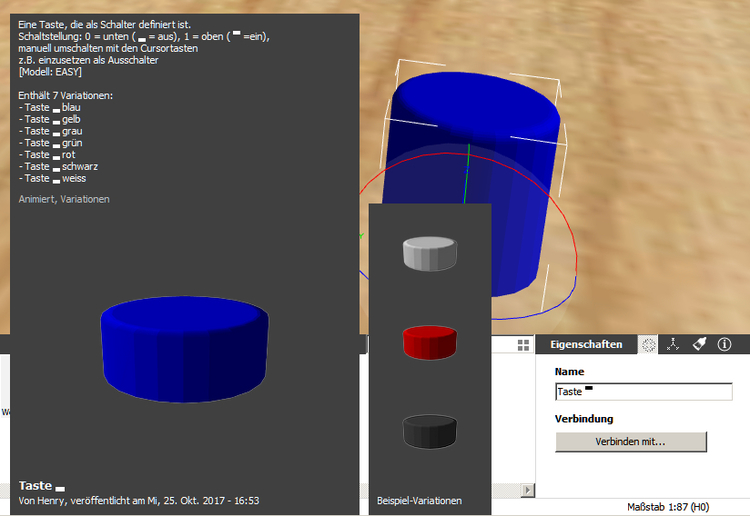Click the 'Taste weiss' variation line

[53, 178]
